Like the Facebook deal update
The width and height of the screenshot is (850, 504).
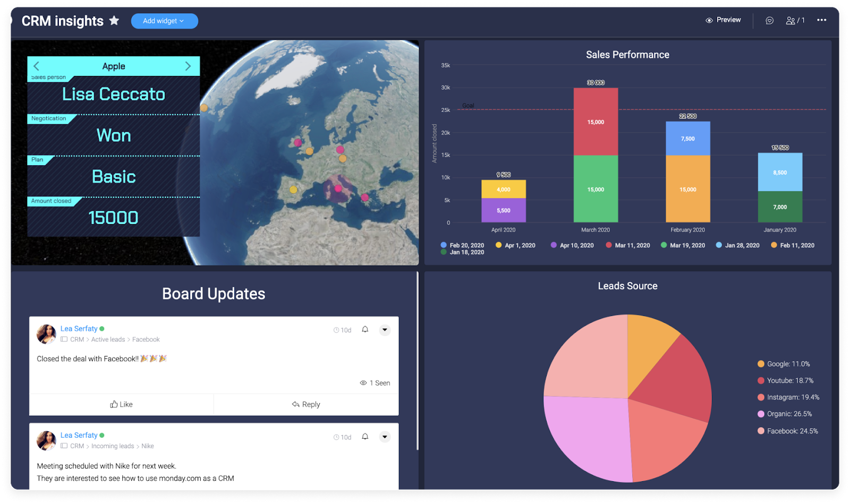(x=121, y=404)
